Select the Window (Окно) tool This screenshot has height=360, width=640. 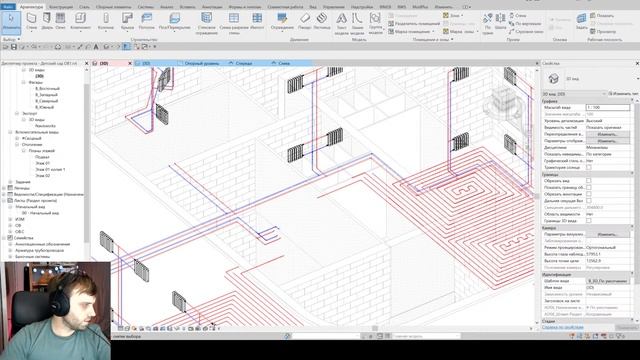60,21
